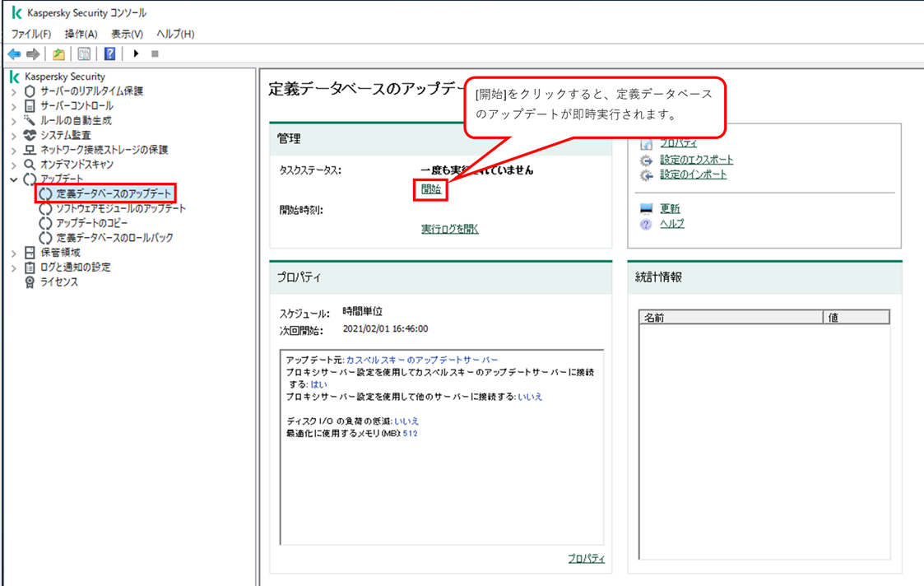924x586 pixels.
Task: Expand the オンデマンドスキャン node
Action: click(x=14, y=165)
